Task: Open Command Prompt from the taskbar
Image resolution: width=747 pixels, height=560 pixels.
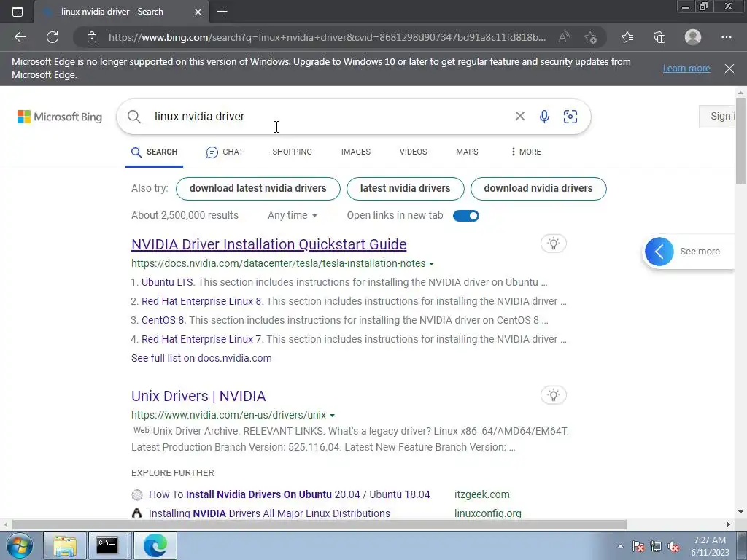Action: [107, 545]
